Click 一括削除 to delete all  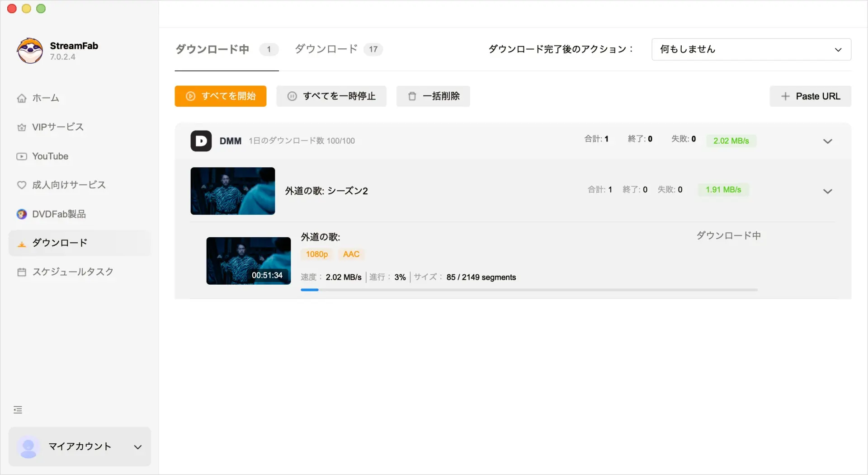coord(433,96)
